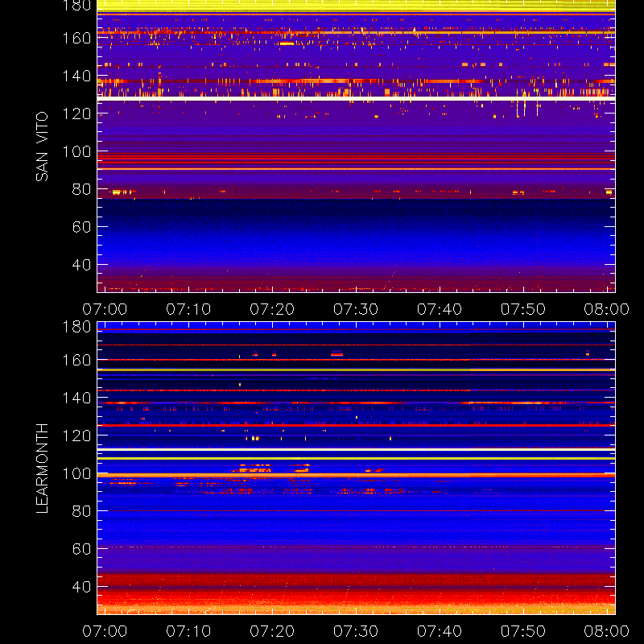644x644 pixels.
Task: Choose the 07:40 time label under Learmonth plot
Action: coord(440,631)
